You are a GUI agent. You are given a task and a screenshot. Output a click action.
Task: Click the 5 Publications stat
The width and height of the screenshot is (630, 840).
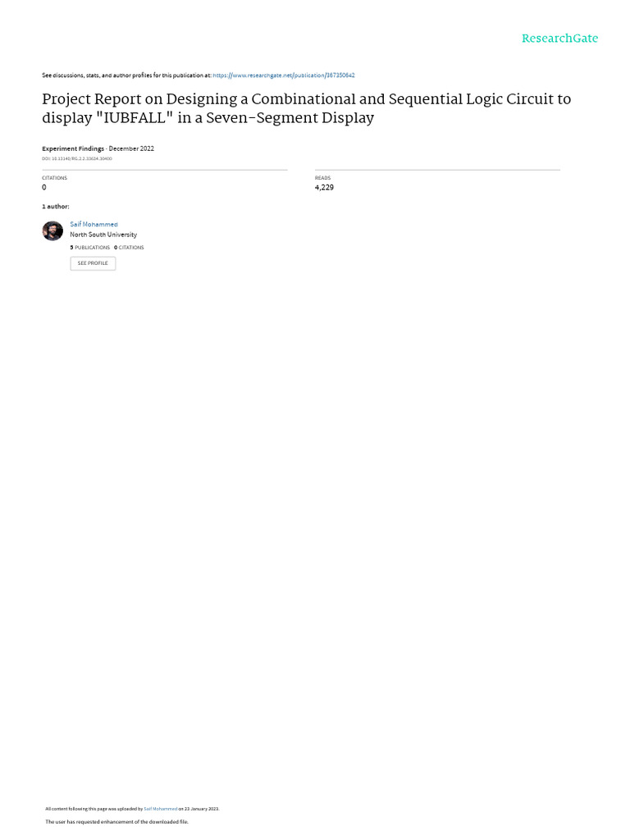[90, 248]
